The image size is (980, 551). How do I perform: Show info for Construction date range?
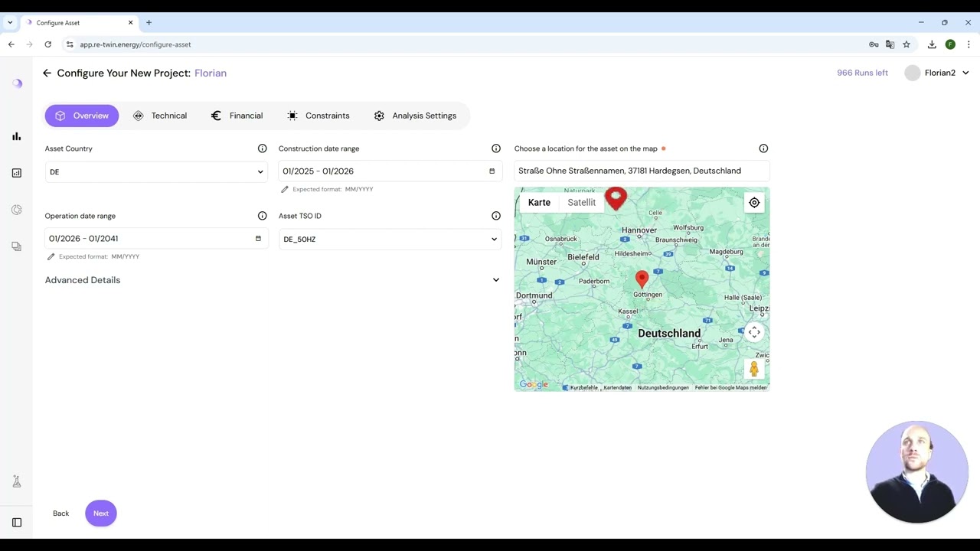[496, 148]
